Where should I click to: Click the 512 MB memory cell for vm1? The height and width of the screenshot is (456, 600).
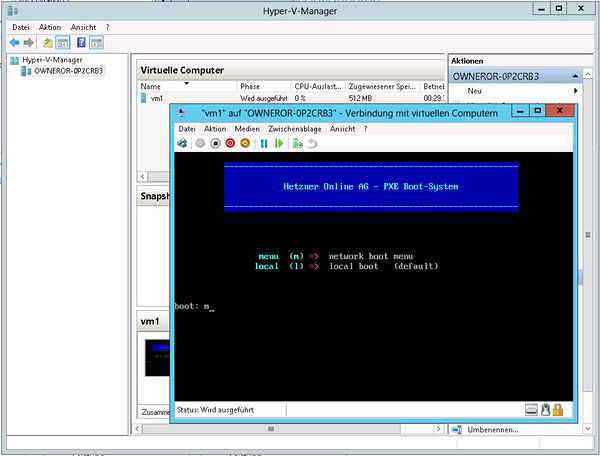pyautogui.click(x=360, y=98)
